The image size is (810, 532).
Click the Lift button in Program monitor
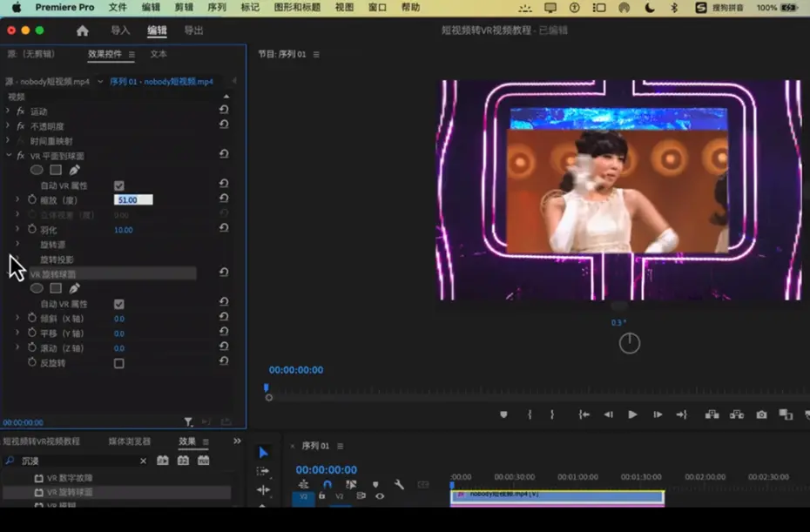click(x=712, y=414)
